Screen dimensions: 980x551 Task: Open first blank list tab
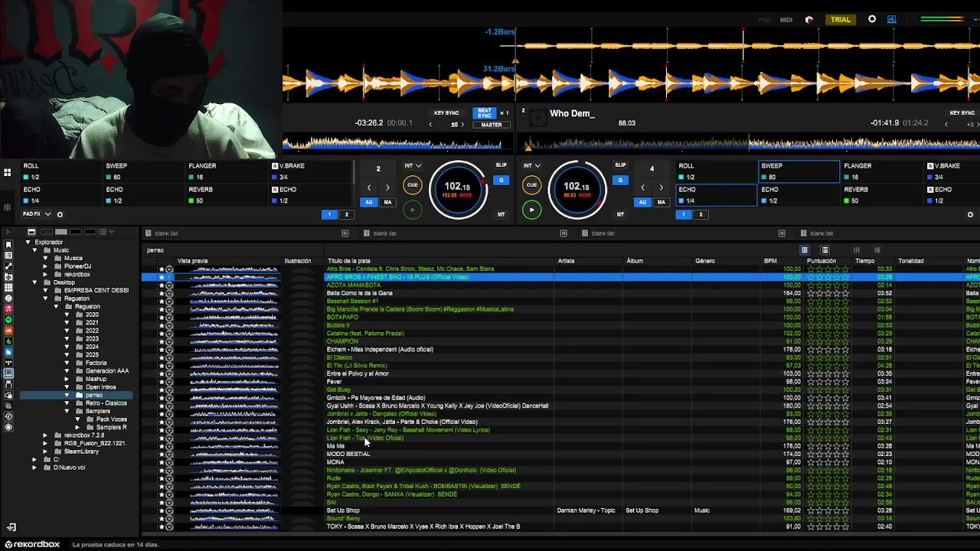tap(166, 233)
